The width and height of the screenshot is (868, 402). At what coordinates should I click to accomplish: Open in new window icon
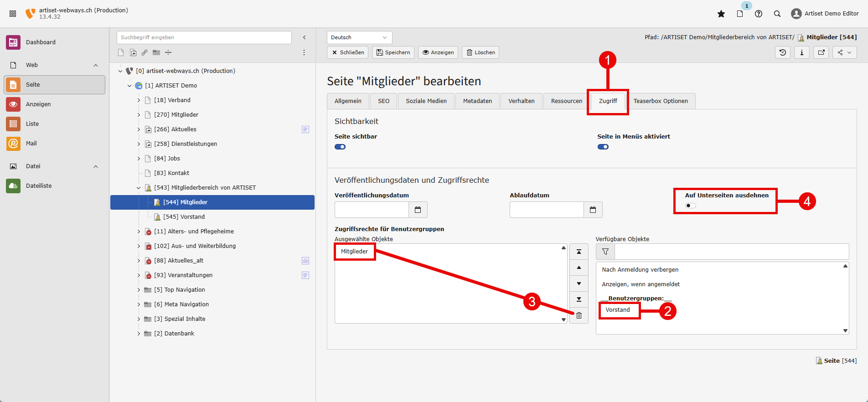(821, 52)
